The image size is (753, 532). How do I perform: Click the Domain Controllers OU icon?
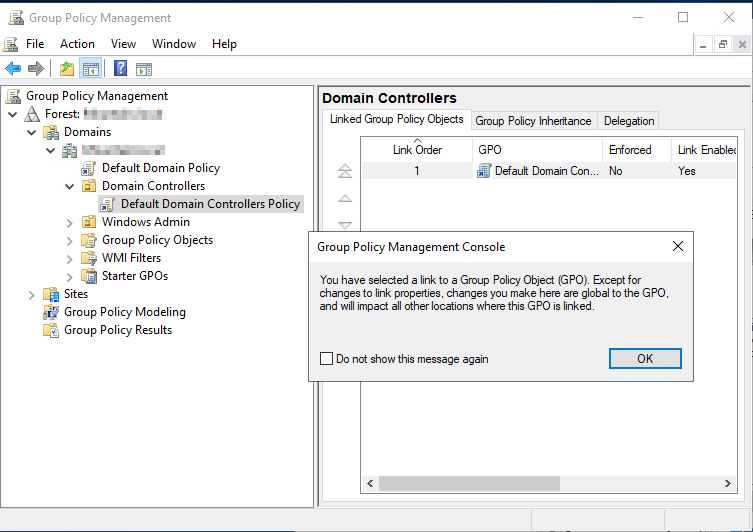[x=89, y=186]
